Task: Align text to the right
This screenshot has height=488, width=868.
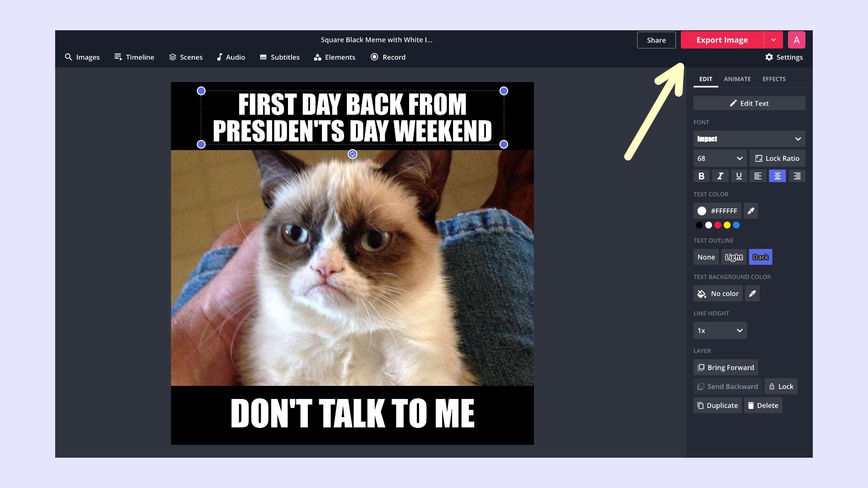Action: [x=797, y=176]
